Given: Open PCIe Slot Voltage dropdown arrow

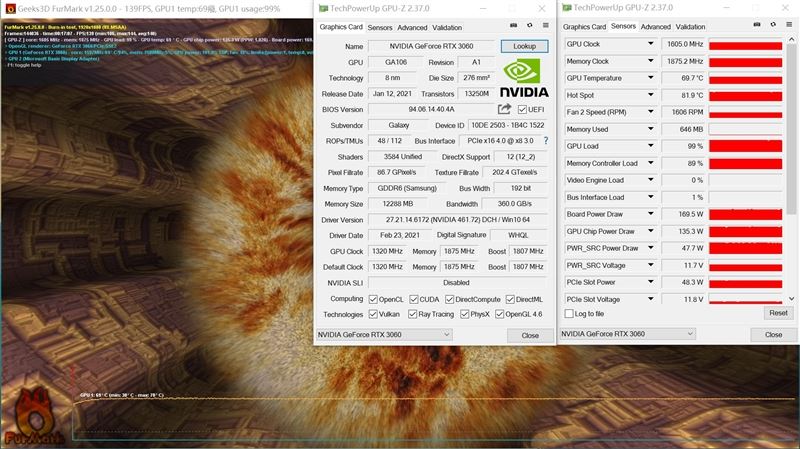Looking at the screenshot, I should coord(651,299).
